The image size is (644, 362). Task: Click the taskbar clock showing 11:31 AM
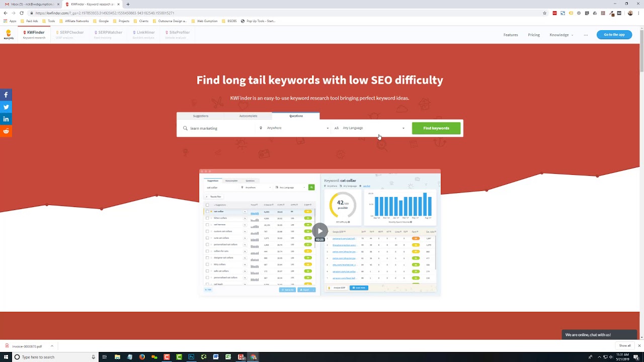[x=622, y=357]
